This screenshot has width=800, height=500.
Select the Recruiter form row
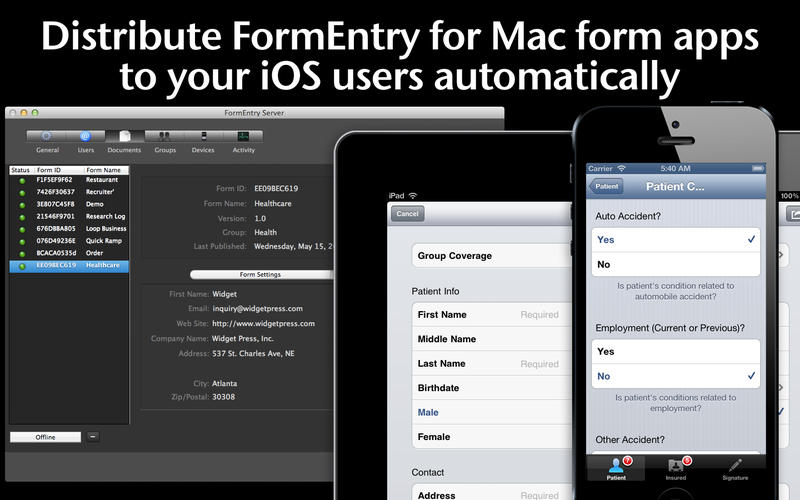[x=69, y=192]
